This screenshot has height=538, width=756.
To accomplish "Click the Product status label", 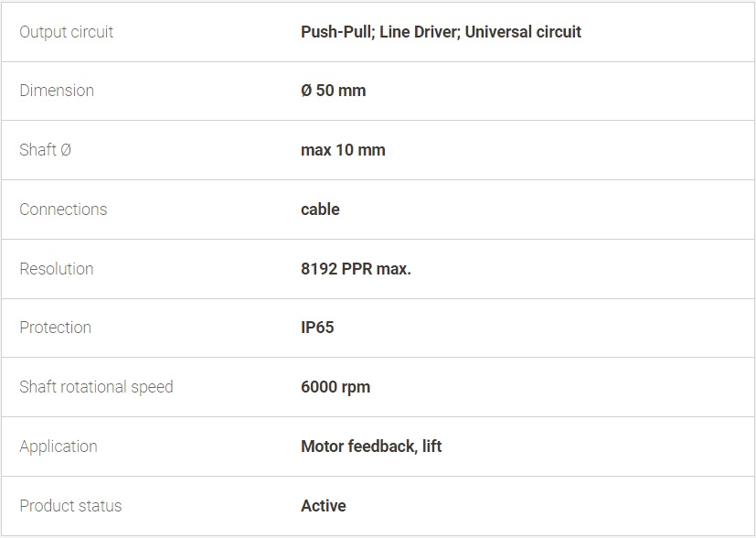I will (x=71, y=506).
